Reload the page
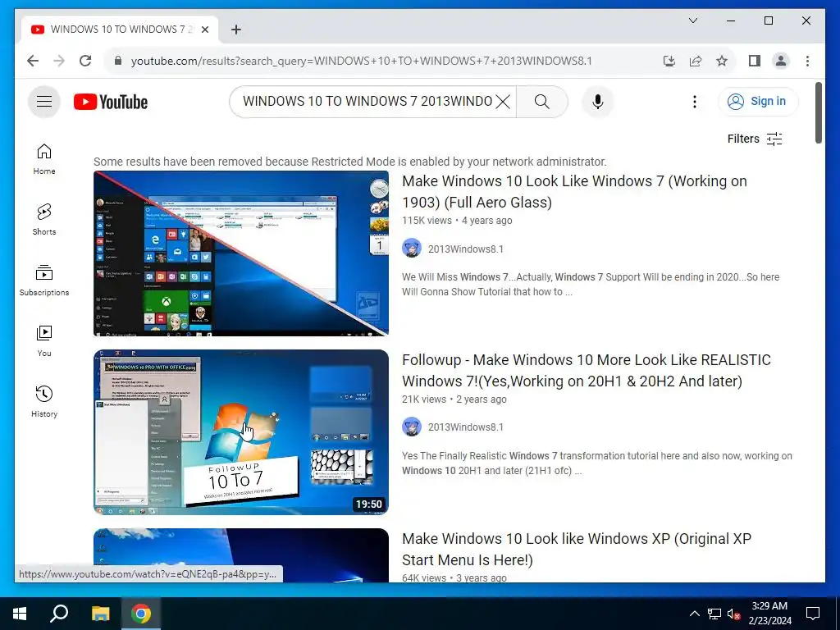This screenshot has height=630, width=840. coord(85,61)
